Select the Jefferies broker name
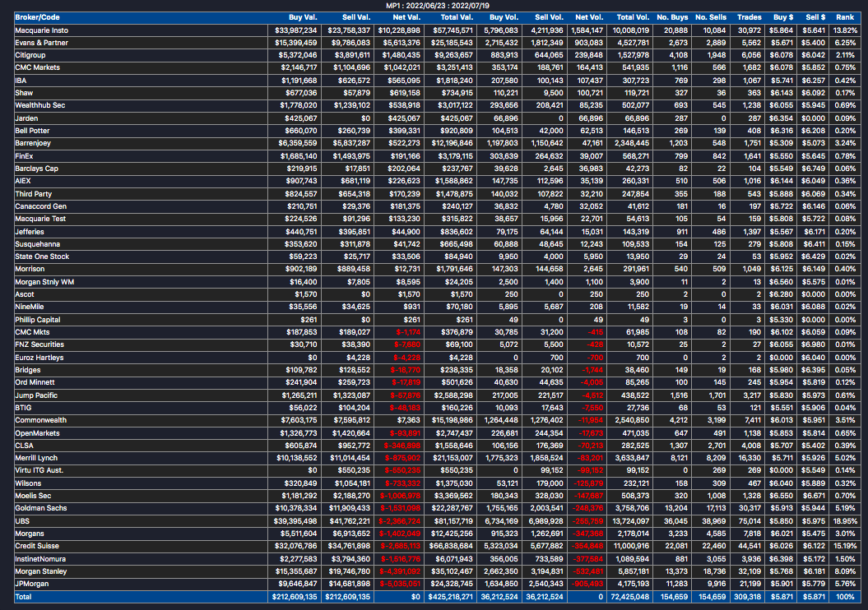The width and height of the screenshot is (868, 610). pos(30,232)
